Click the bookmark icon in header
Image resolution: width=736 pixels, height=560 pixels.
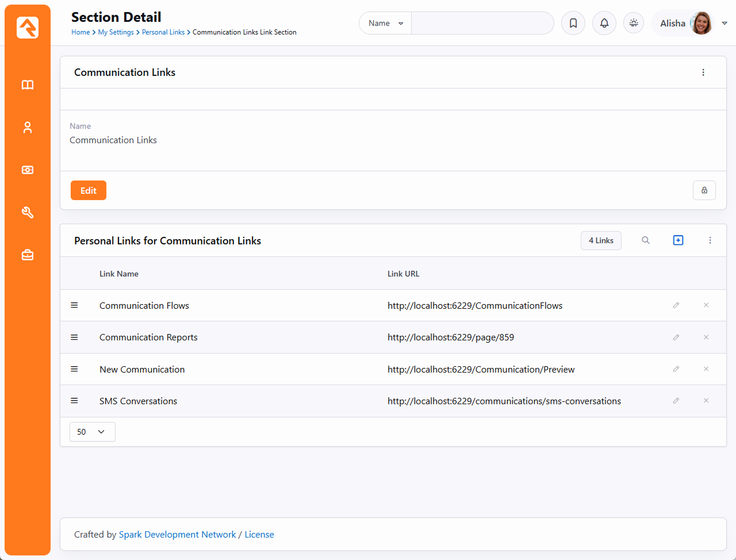573,24
